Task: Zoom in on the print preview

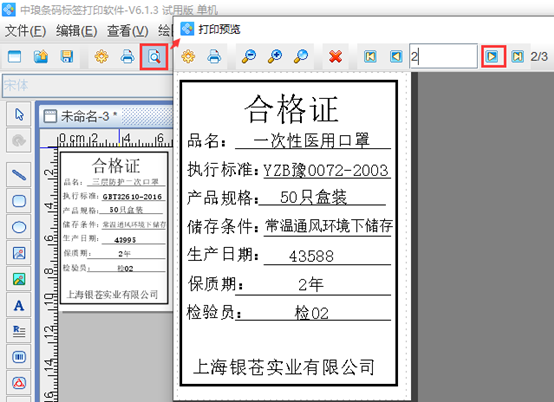Action: 275,56
